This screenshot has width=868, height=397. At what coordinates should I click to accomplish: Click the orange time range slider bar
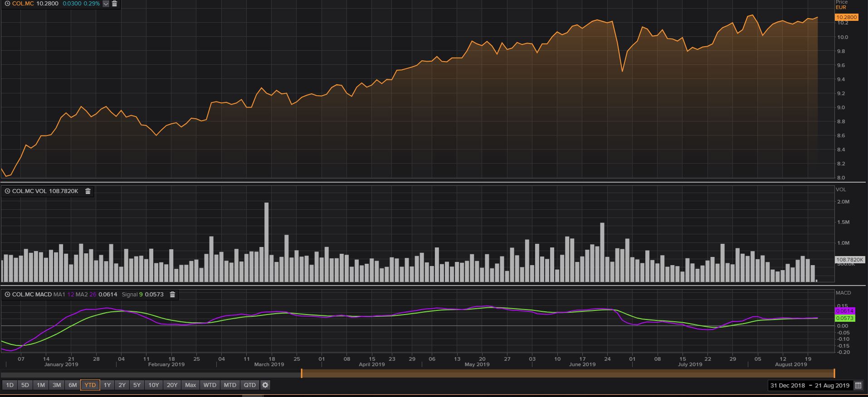[x=567, y=373]
